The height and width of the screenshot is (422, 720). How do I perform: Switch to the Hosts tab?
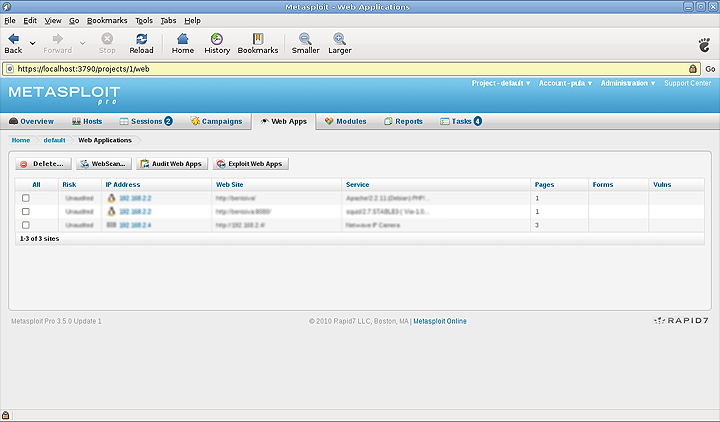tap(87, 121)
